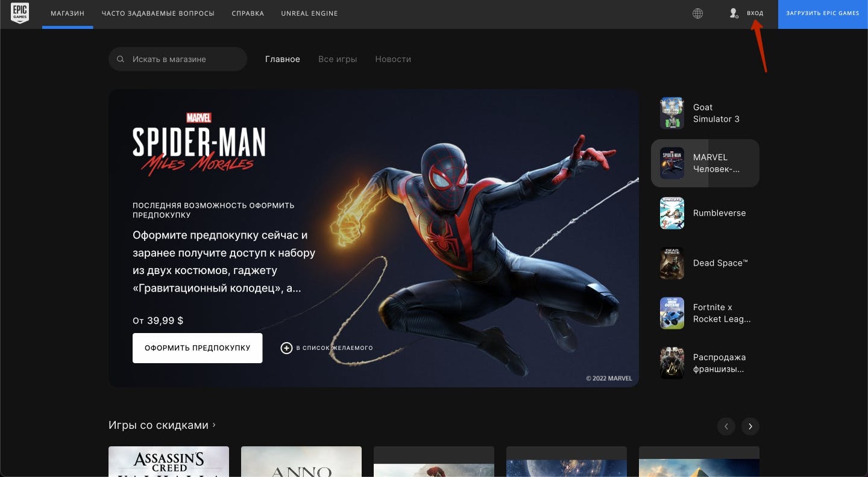The height and width of the screenshot is (477, 868).
Task: Select MARVEL Человек-паук carousel thumbnail
Action: tap(671, 163)
